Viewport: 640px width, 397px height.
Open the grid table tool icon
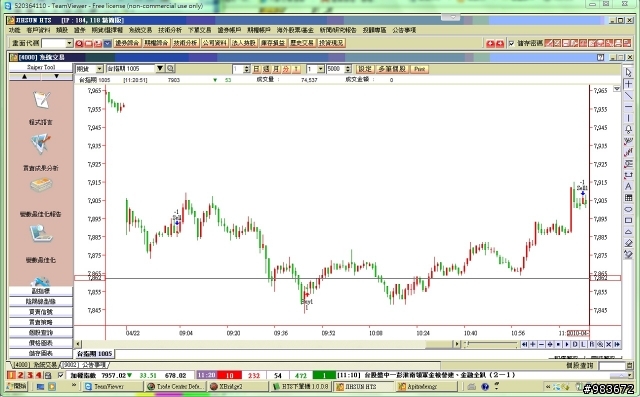click(x=628, y=198)
